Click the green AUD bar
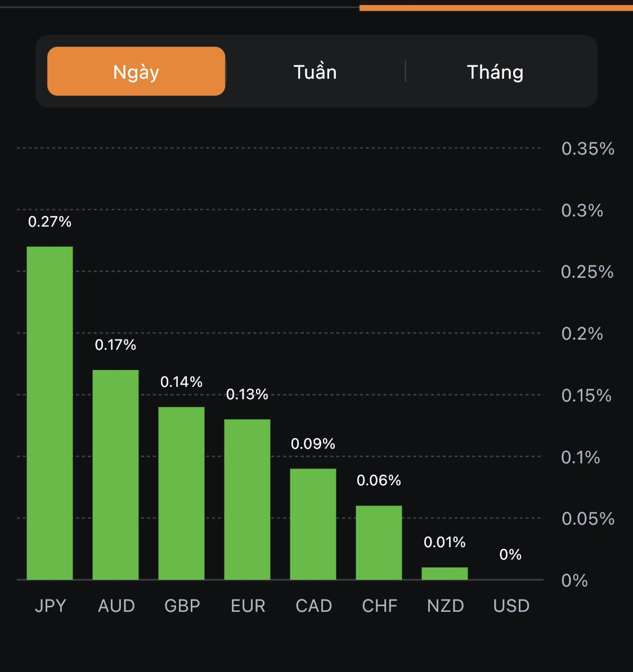Viewport: 633px width, 672px height. click(x=115, y=475)
